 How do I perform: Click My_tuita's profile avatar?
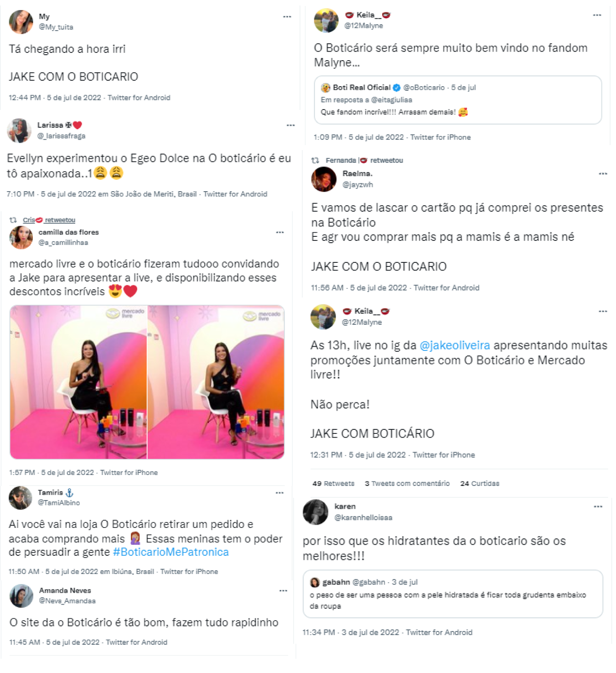click(x=21, y=21)
